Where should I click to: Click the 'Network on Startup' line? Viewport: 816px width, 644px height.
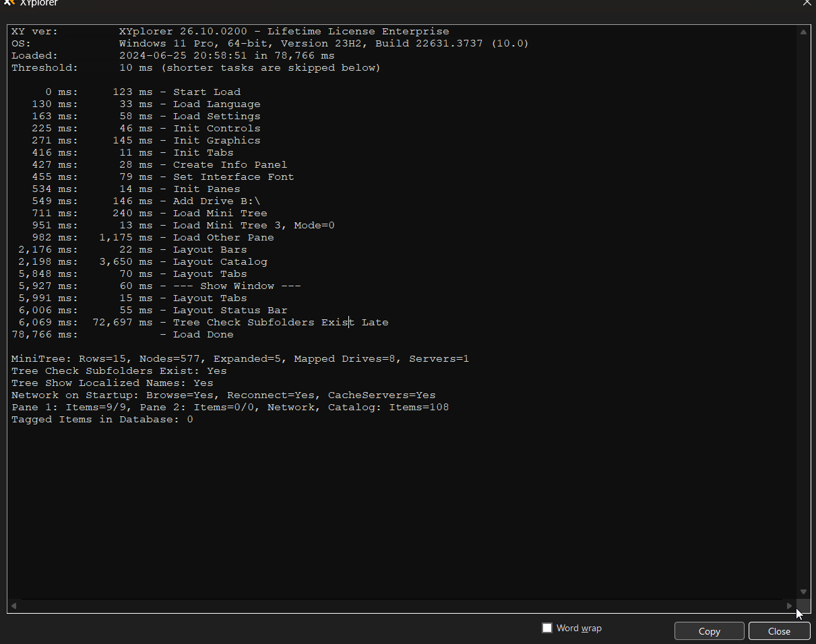click(224, 395)
